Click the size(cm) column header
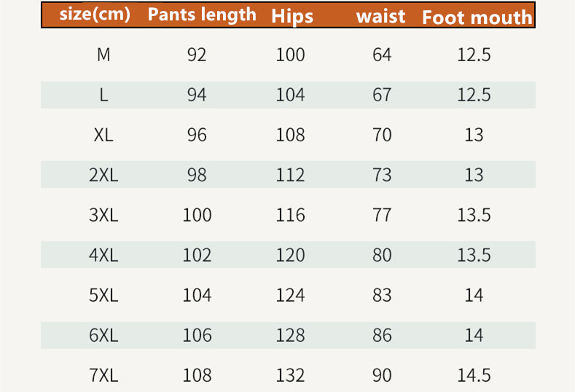575x392 pixels. click(95, 15)
